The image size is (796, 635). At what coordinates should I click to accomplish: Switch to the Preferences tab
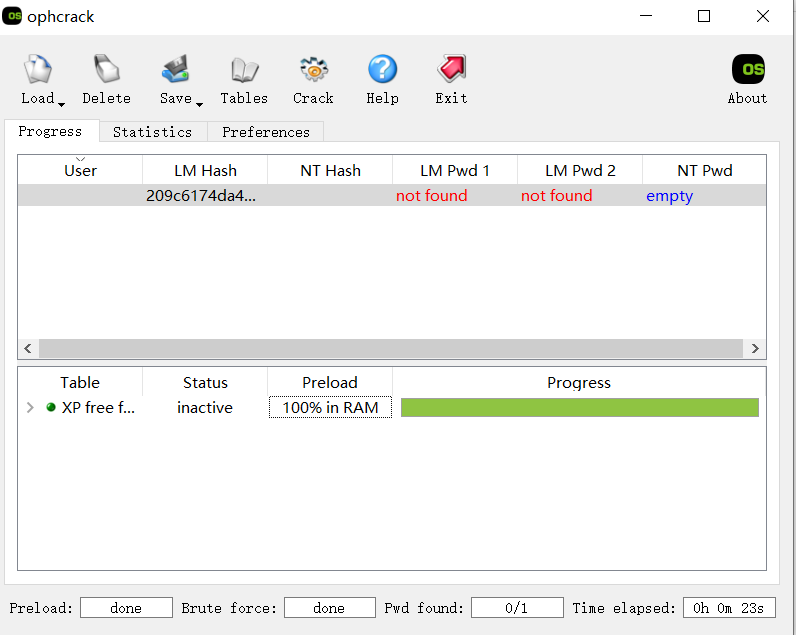click(x=266, y=132)
